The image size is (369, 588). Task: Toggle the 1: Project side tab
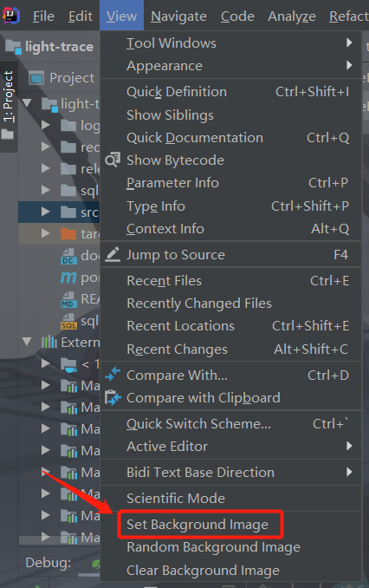coord(9,106)
